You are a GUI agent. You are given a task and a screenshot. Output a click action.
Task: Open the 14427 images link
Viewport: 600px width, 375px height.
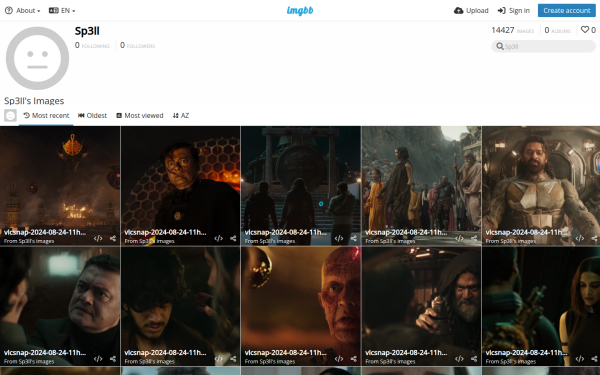tap(512, 30)
